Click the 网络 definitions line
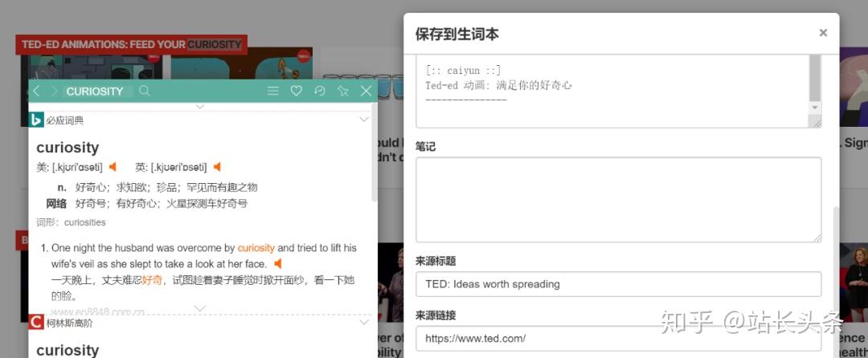This screenshot has height=358, width=868. tap(146, 204)
